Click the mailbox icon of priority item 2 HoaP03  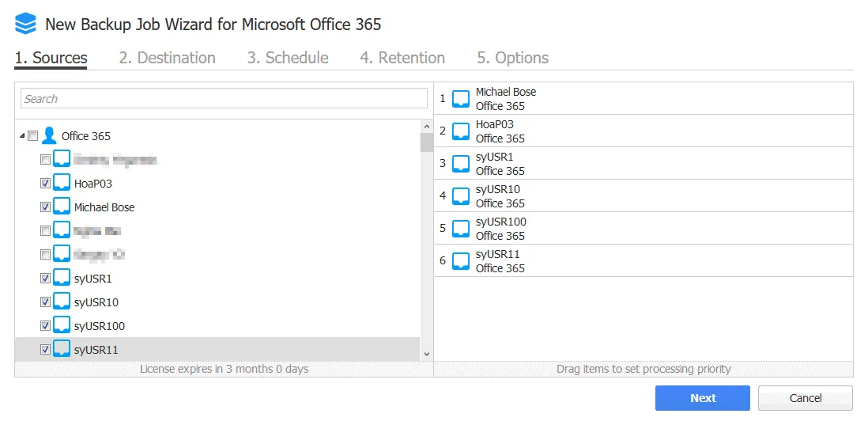(461, 131)
